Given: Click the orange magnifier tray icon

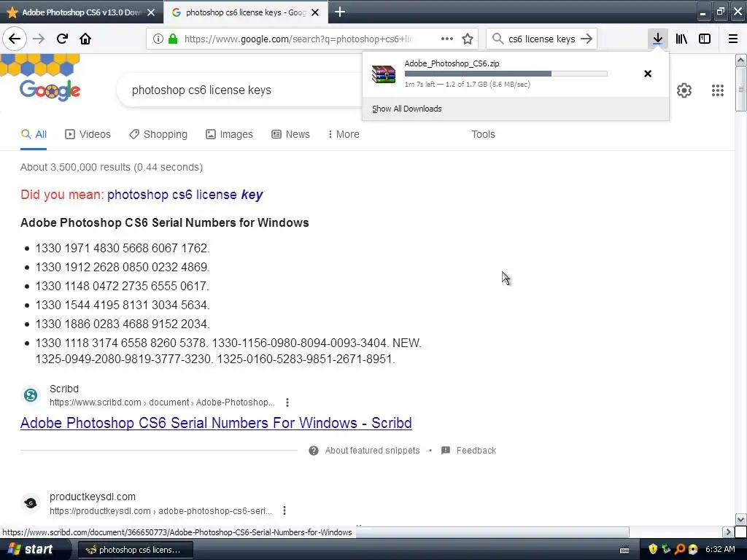Looking at the screenshot, I should pos(680,549).
